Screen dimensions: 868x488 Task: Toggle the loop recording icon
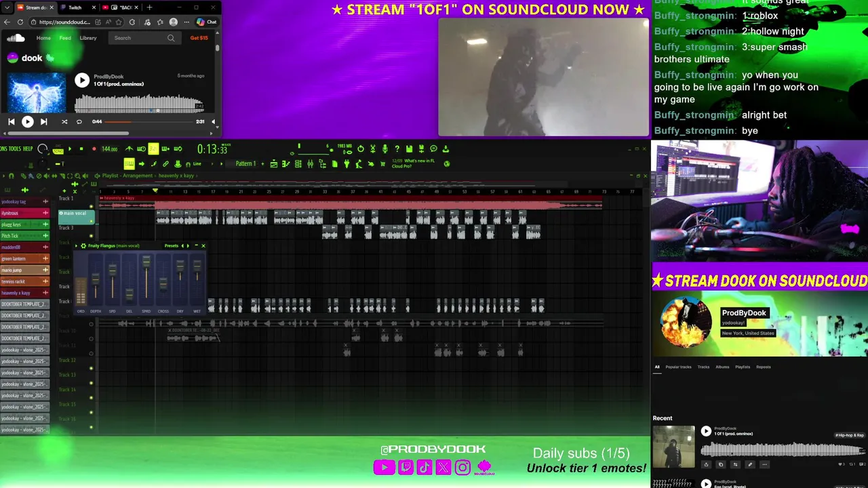click(x=178, y=149)
